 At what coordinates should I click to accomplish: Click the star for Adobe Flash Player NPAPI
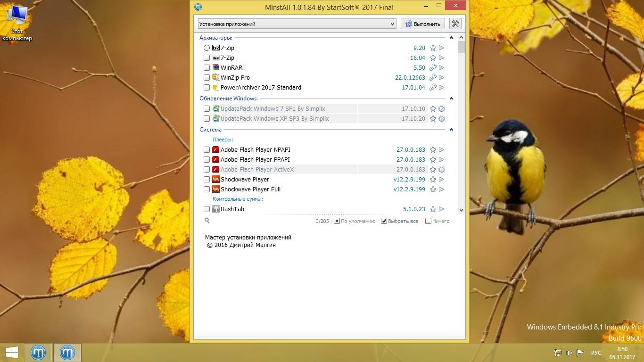(x=433, y=150)
